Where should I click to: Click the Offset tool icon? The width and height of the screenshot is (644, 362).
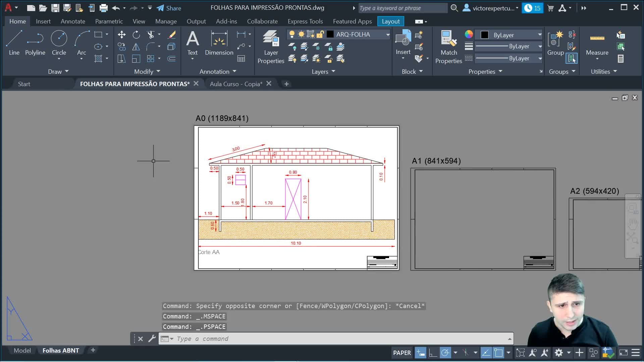171,59
